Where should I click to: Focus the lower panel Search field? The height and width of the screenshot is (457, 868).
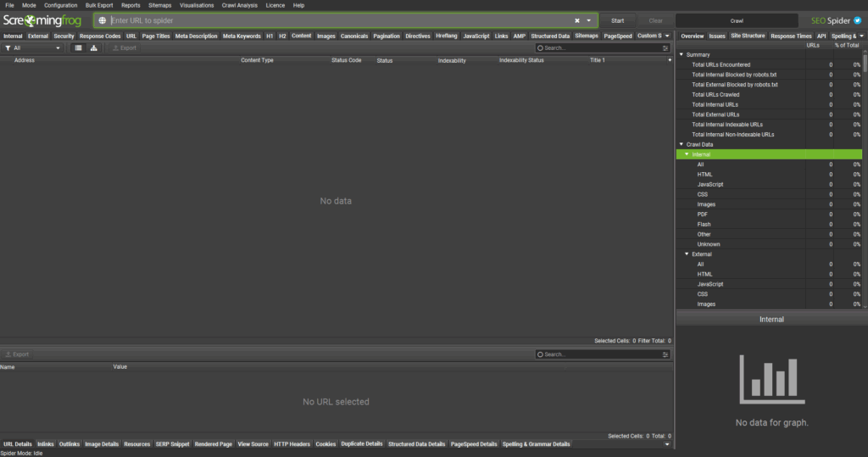pyautogui.click(x=603, y=354)
